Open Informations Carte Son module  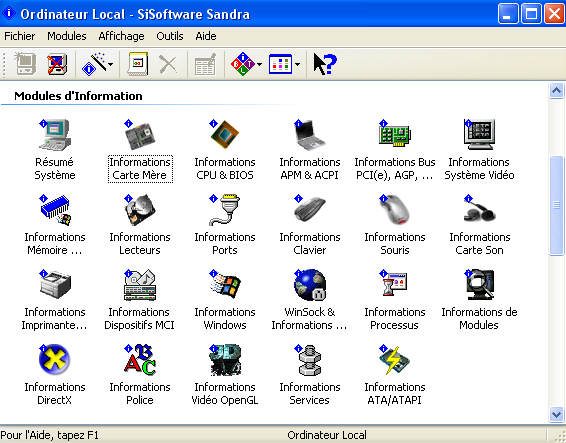[x=479, y=225]
